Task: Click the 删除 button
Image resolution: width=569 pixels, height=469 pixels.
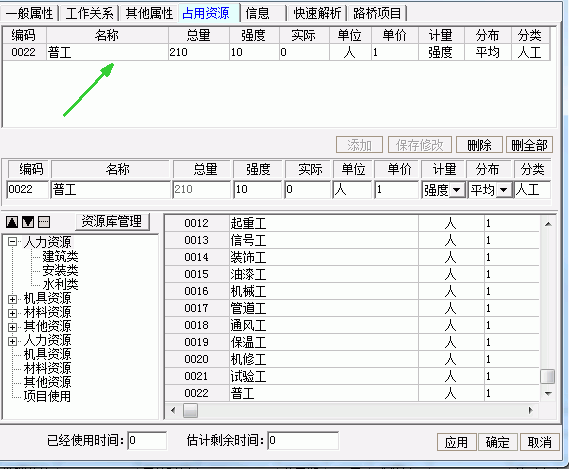Action: 479,145
